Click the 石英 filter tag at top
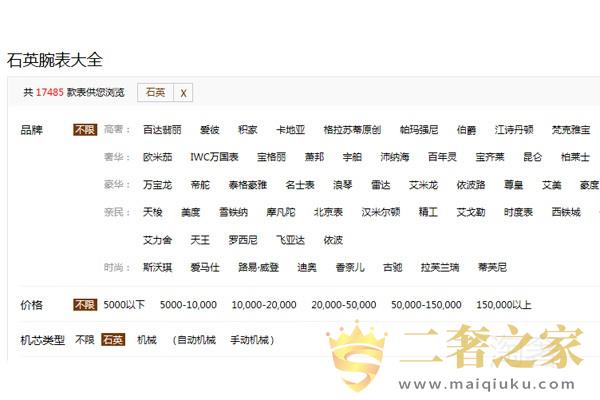This screenshot has width=600, height=400. [x=155, y=92]
